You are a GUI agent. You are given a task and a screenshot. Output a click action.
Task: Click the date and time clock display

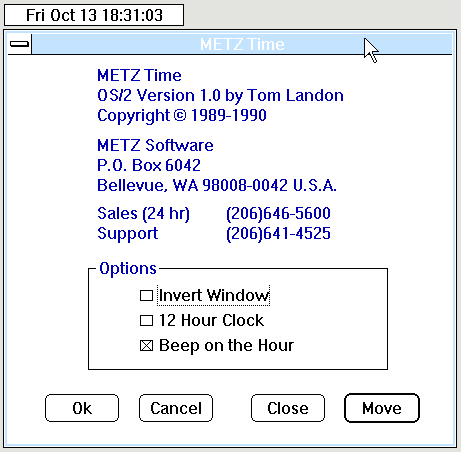(x=94, y=15)
